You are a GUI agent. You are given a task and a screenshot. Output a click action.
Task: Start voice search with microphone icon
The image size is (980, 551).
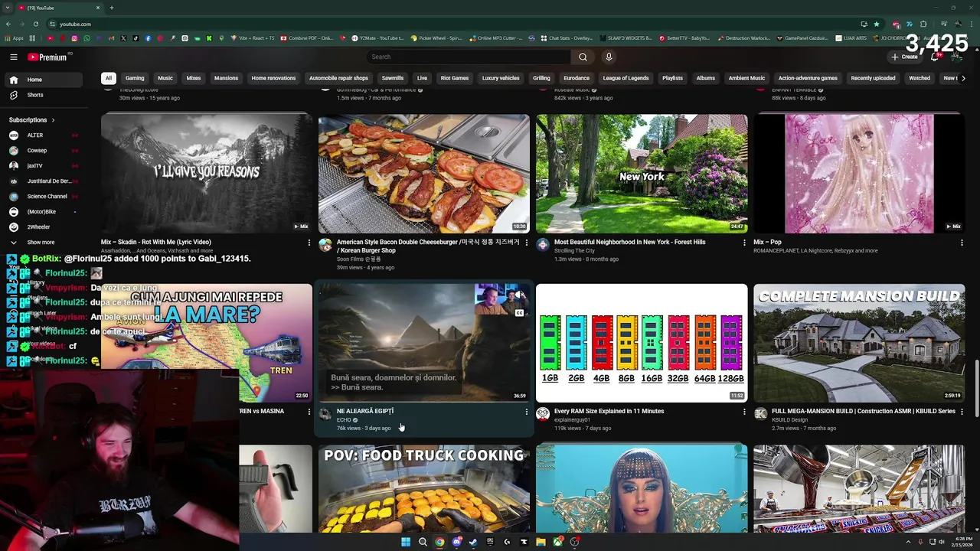click(x=609, y=57)
